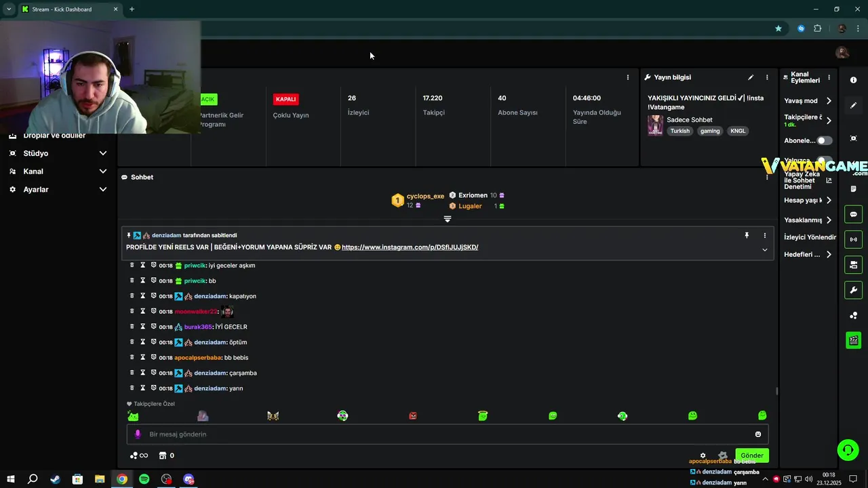Screen dimensions: 868x488
Task: Toggle the wrench panel icon in the right sidebar
Action: click(x=853, y=290)
